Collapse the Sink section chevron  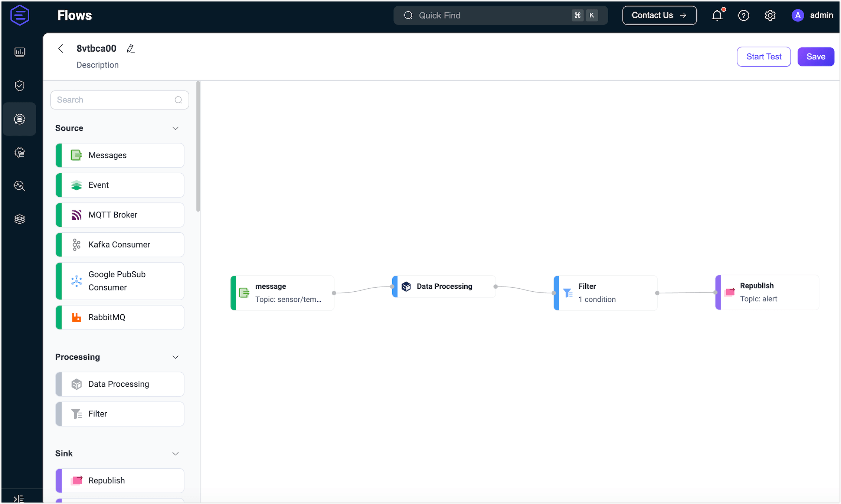click(x=176, y=454)
